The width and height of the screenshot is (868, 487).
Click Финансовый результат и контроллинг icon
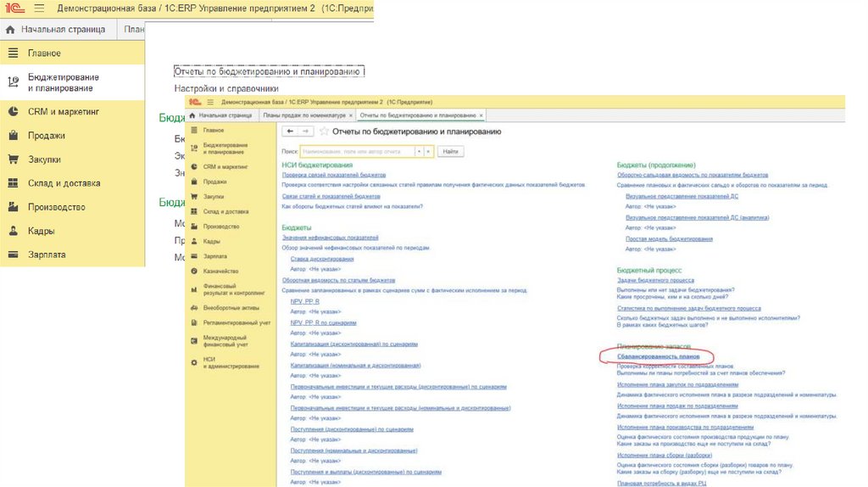pos(194,289)
